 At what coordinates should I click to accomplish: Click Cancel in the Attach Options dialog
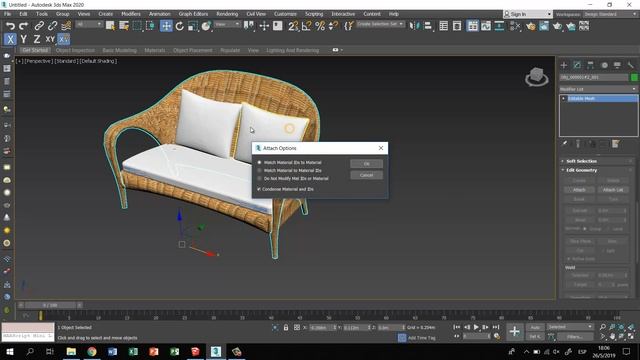pyautogui.click(x=367, y=175)
